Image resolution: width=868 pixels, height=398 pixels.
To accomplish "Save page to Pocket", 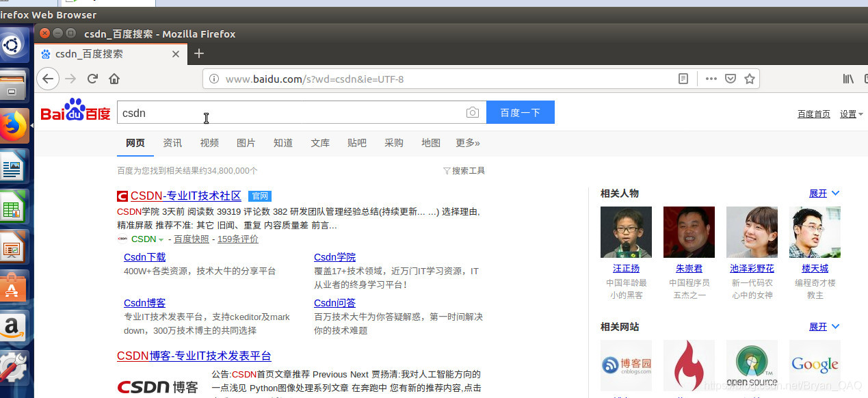I will point(731,79).
